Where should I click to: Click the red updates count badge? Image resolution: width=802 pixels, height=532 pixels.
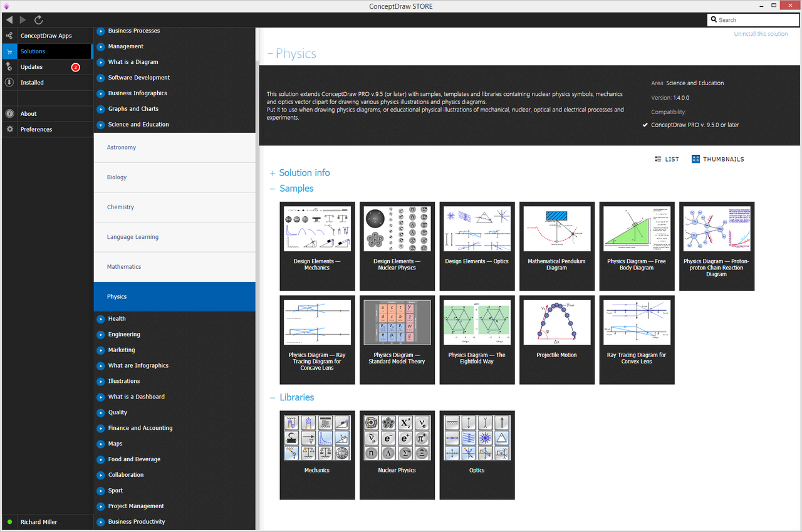point(76,67)
